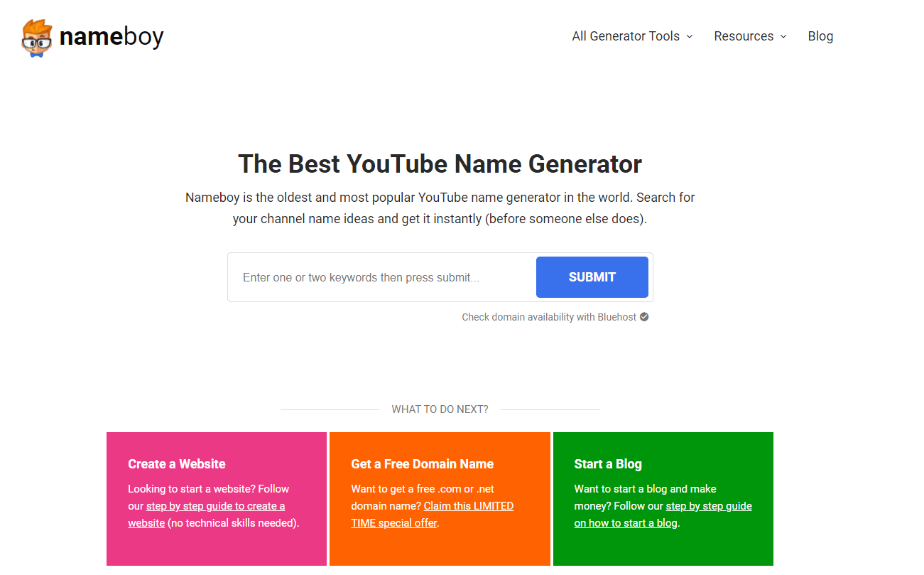Viewport: 924px width, 575px height.
Task: Click the Get a Free Domain Name heading
Action: 423,464
